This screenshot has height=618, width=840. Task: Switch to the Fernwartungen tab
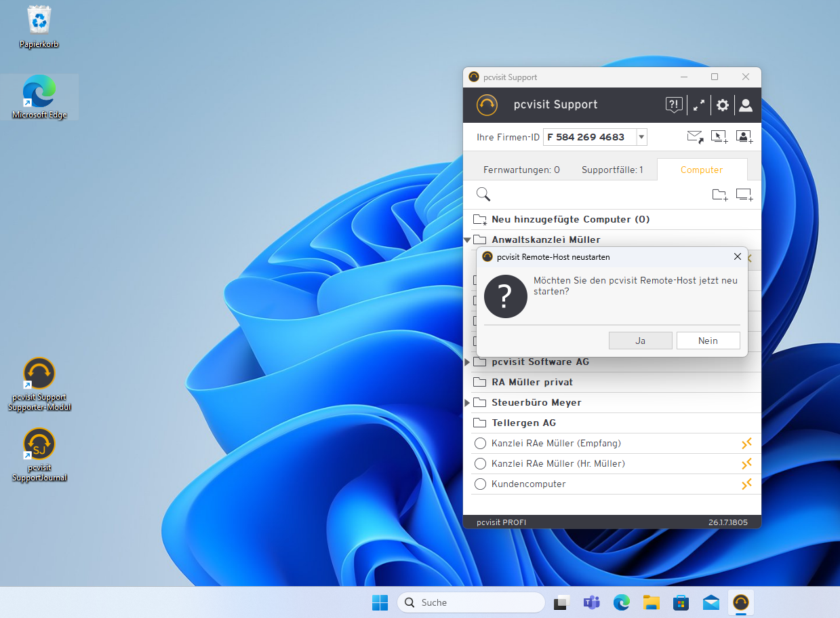click(521, 170)
